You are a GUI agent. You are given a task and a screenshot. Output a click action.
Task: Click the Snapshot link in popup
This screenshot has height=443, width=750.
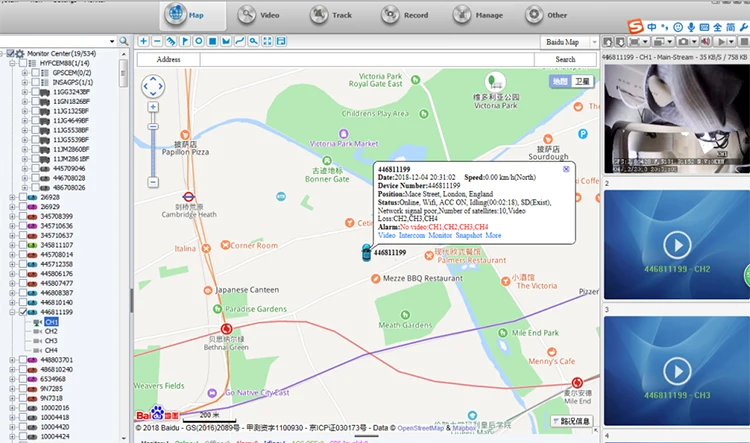click(x=469, y=235)
